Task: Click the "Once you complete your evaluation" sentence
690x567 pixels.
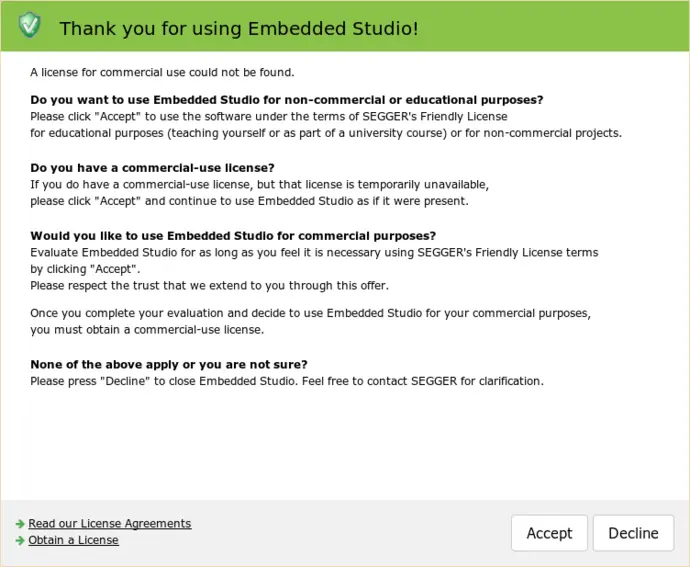Action: [x=310, y=314]
